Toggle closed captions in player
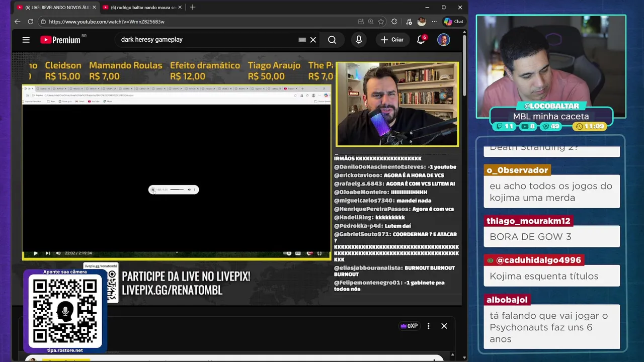The height and width of the screenshot is (362, 644). (x=298, y=253)
